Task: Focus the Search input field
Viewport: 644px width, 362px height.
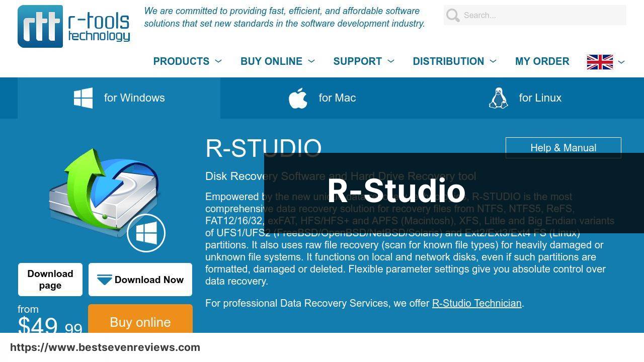Action: coord(535,15)
